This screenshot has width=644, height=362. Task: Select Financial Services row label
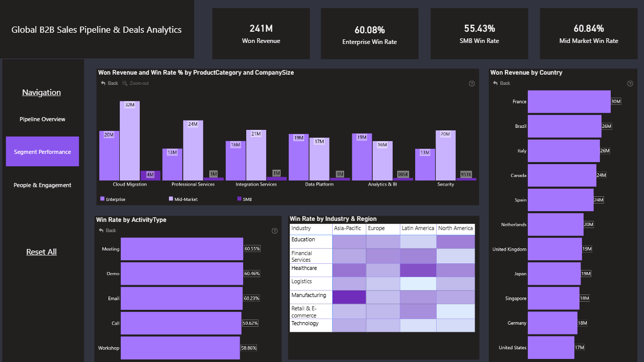tap(311, 256)
